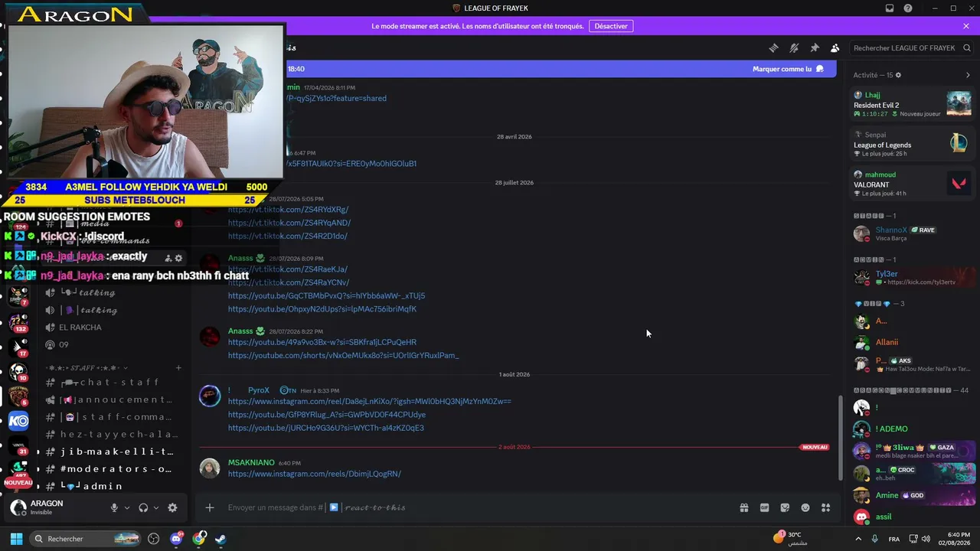980x551 pixels.
Task: Open the Discord help icon
Action: coord(908,8)
